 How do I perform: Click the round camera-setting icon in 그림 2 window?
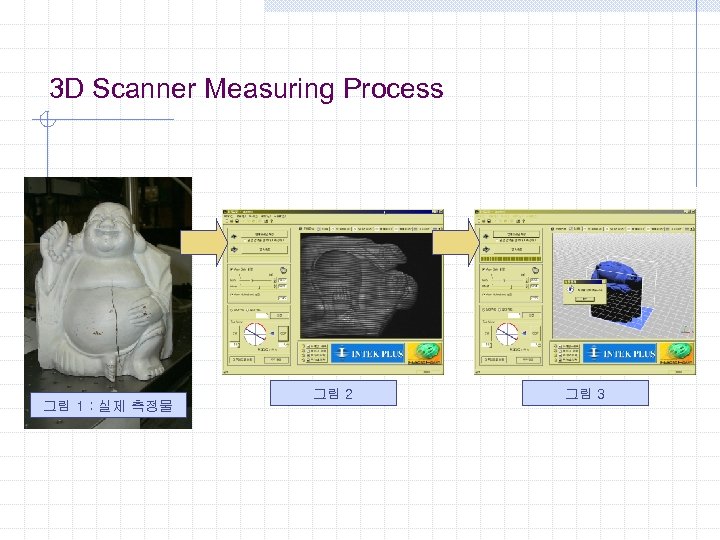pyautogui.click(x=283, y=270)
